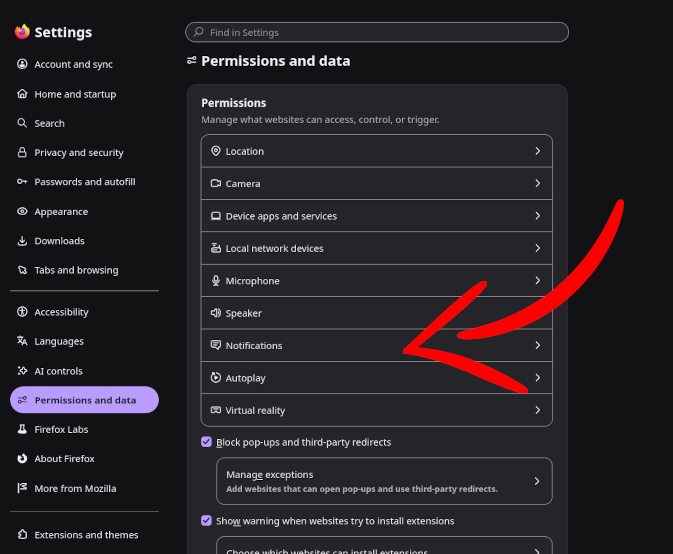This screenshot has width=673, height=554.
Task: Click the Location pin icon
Action: pos(216,151)
